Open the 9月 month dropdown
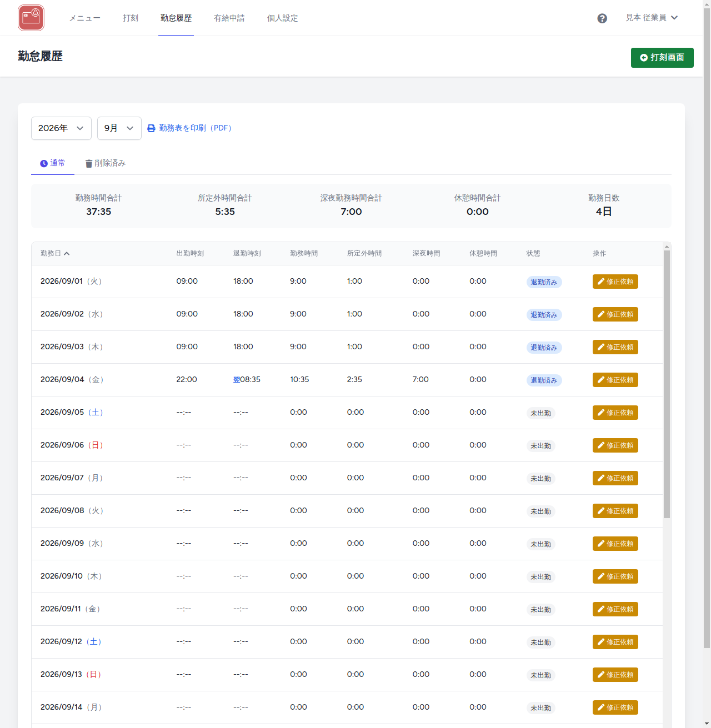The image size is (711, 728). (119, 128)
